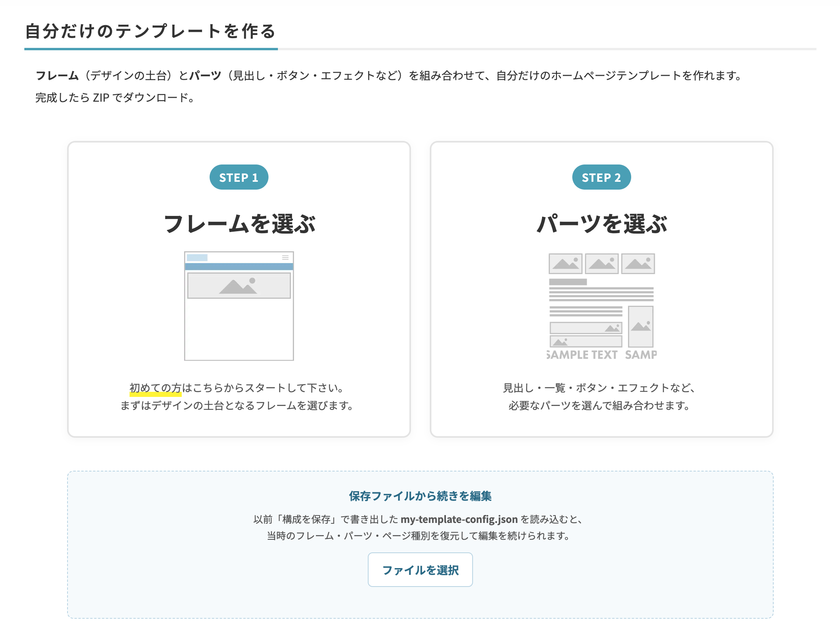Click 保存ファイルから続きを編集 heading

pyautogui.click(x=420, y=496)
